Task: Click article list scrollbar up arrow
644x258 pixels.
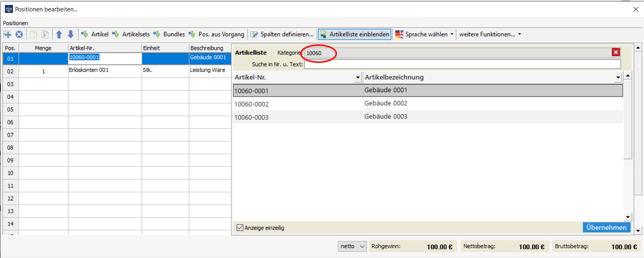Action: coord(628,76)
